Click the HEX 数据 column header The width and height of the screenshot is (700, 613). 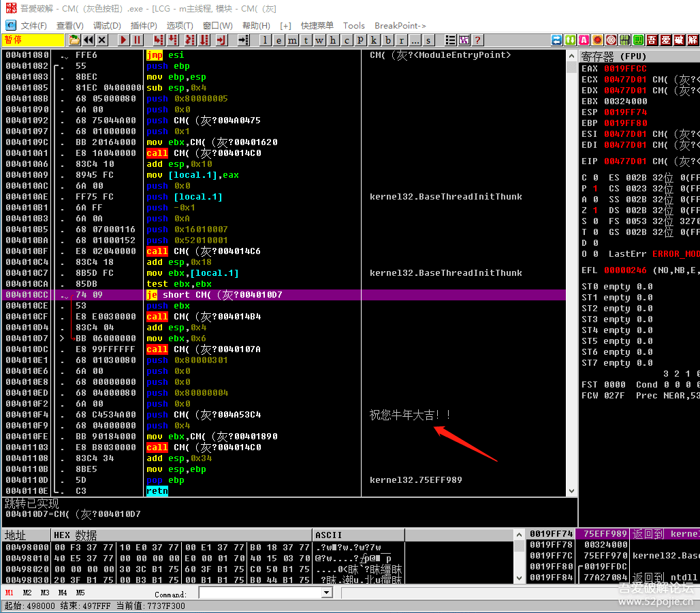[75, 535]
